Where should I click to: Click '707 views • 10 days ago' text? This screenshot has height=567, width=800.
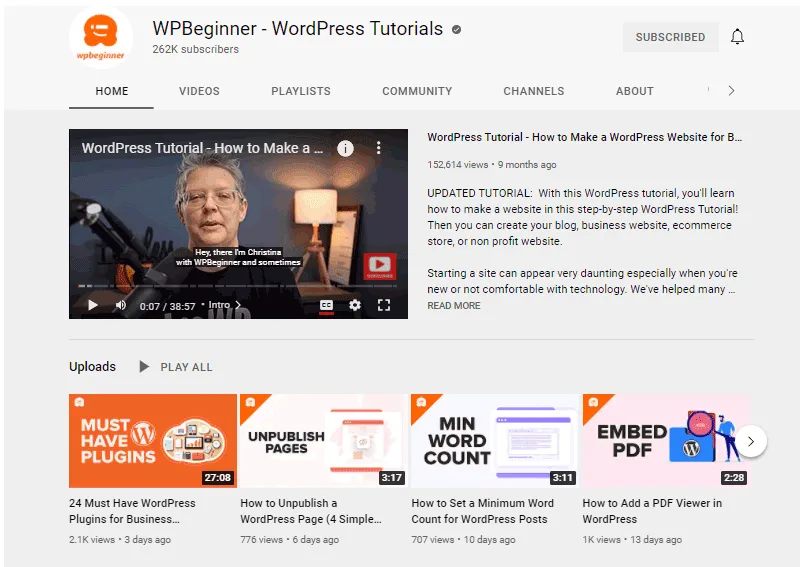click(463, 540)
